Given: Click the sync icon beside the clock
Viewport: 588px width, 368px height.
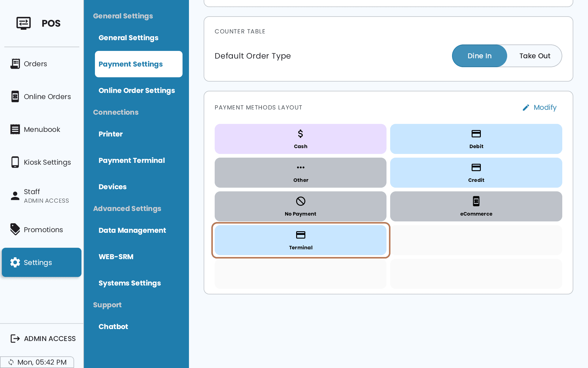Looking at the screenshot, I should click(11, 362).
